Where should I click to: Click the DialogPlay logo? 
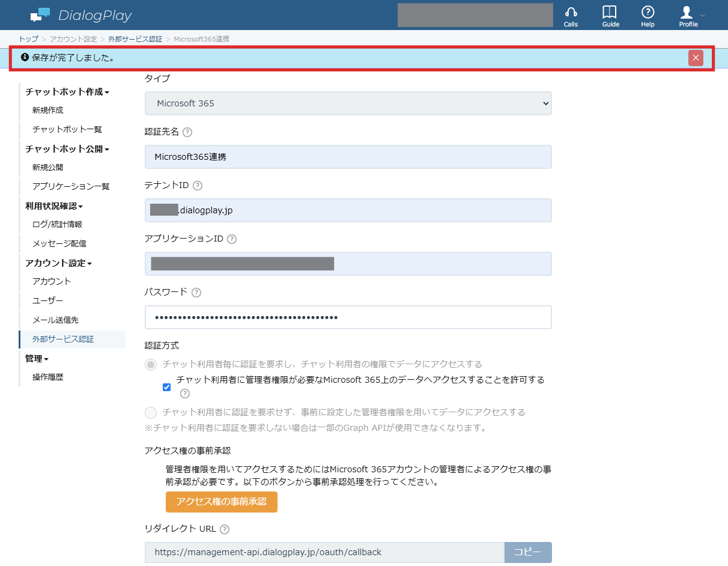(81, 15)
